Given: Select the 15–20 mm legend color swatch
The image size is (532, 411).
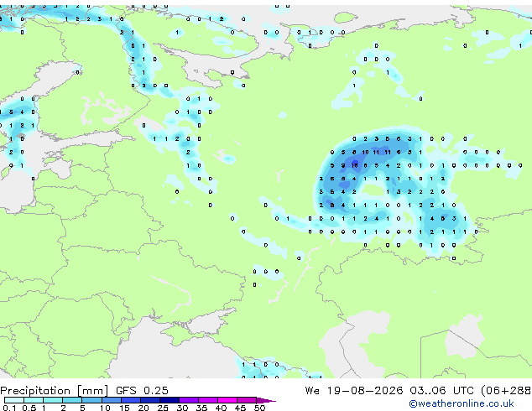Looking at the screenshot, I should (131, 400).
